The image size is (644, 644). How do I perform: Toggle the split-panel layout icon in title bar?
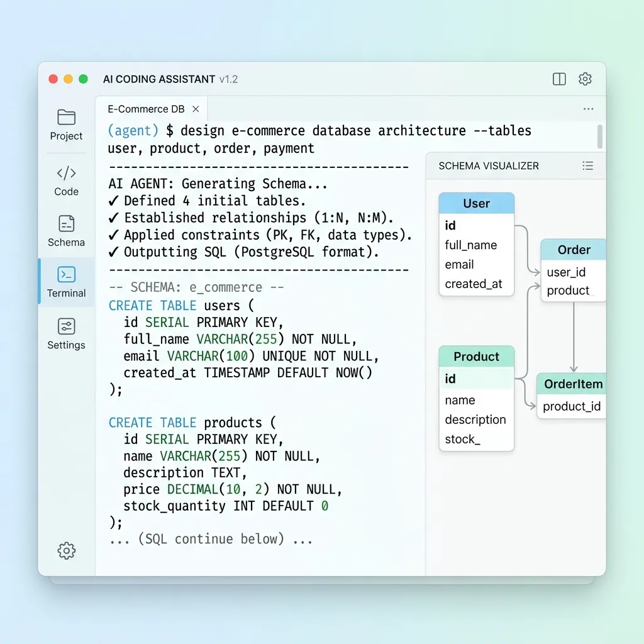559,79
